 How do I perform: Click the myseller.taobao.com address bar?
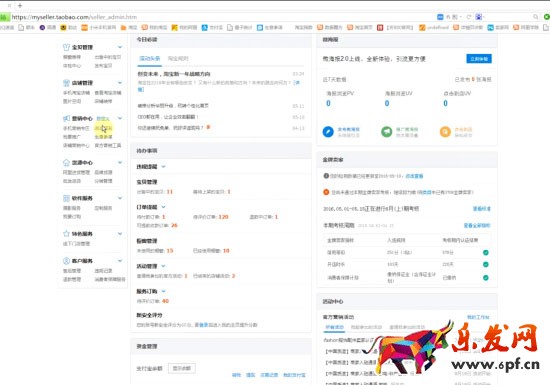click(x=221, y=17)
